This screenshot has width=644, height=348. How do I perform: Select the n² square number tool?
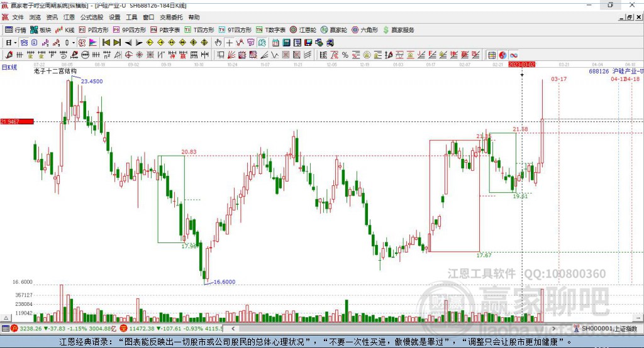[107, 55]
